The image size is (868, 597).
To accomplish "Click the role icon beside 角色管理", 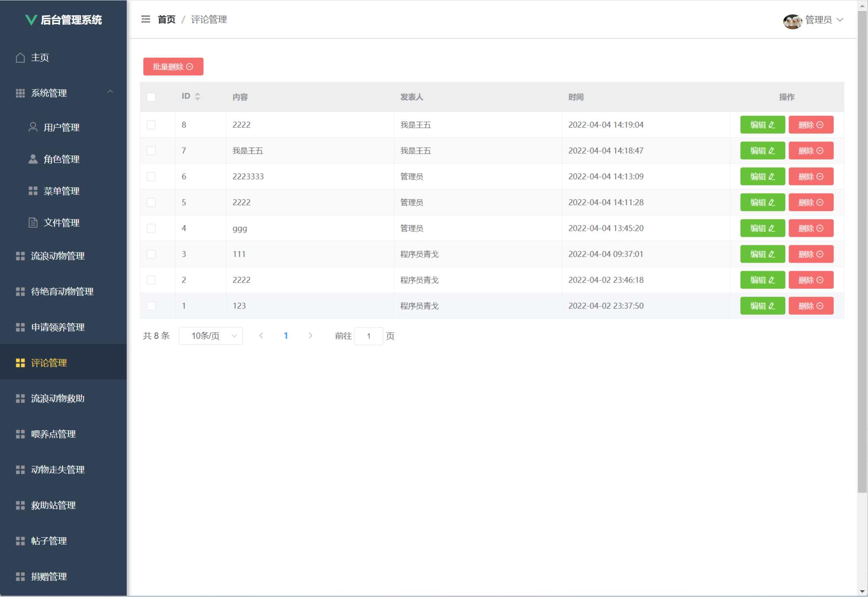I will pos(33,159).
